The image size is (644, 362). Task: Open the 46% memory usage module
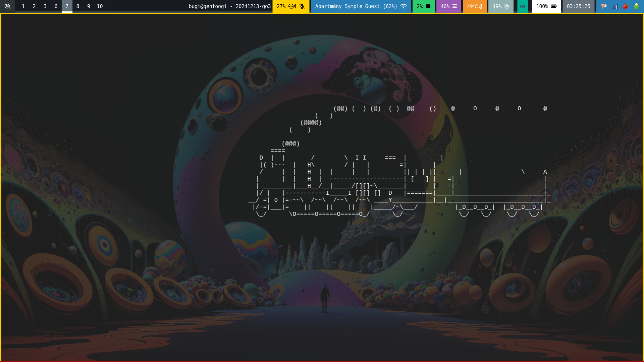point(448,6)
